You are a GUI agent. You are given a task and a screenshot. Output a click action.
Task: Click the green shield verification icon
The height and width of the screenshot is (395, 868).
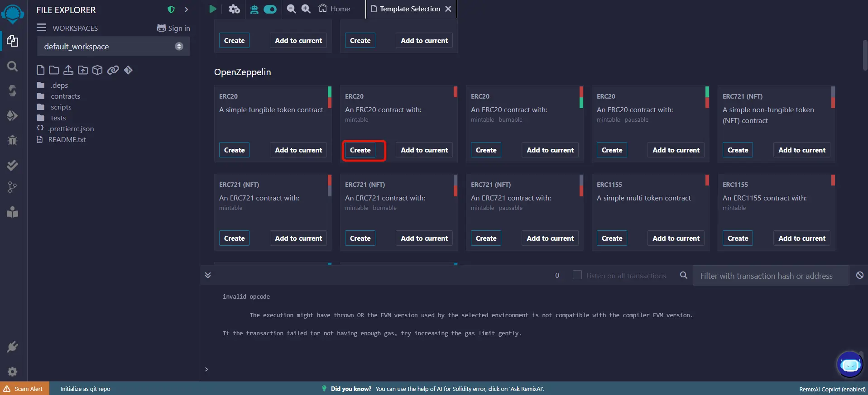(171, 10)
